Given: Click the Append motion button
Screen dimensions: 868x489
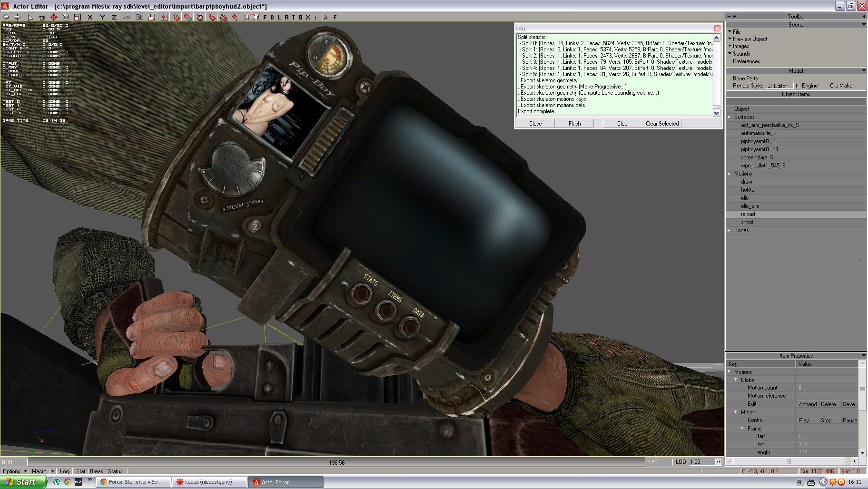Looking at the screenshot, I should [x=808, y=404].
